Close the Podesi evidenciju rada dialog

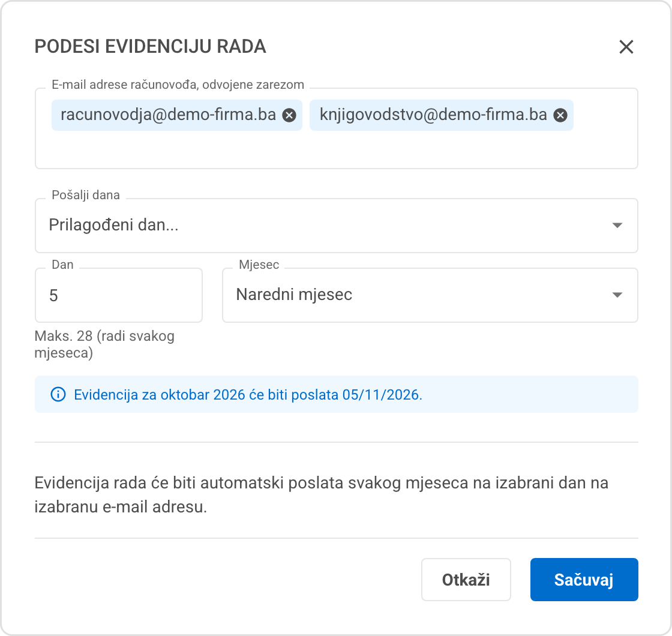(x=626, y=47)
